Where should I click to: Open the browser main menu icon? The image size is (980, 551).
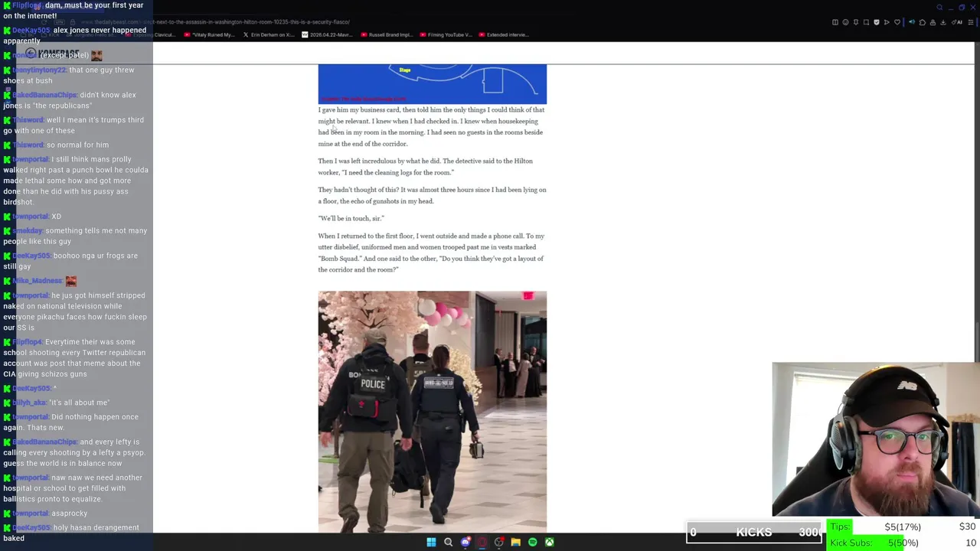click(x=971, y=22)
